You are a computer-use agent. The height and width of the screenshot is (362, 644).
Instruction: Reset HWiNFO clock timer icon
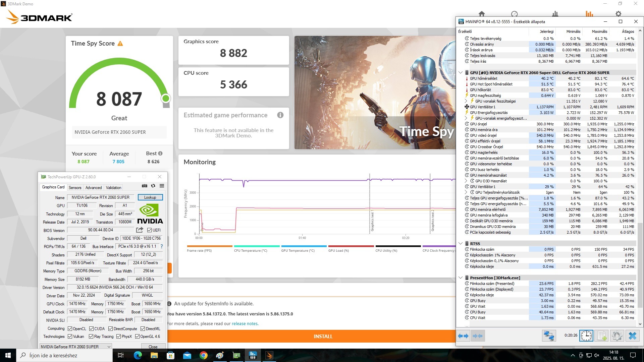coord(586,336)
